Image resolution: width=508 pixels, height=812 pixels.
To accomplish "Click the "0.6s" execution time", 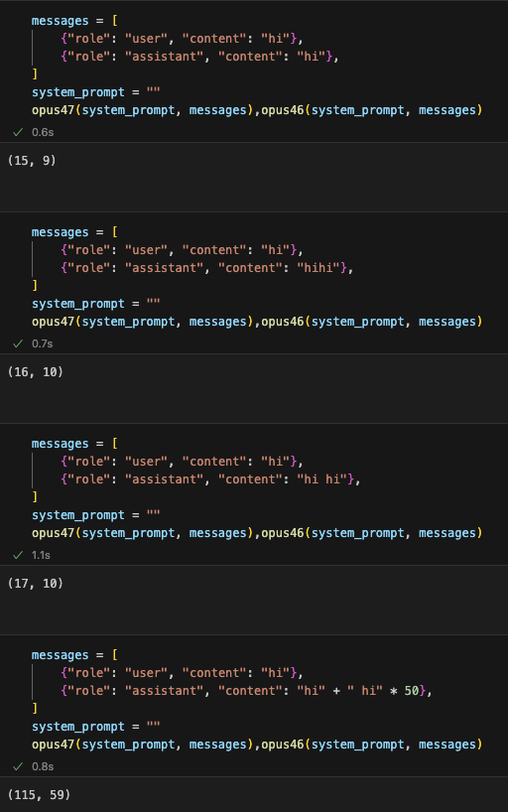I will [43, 132].
